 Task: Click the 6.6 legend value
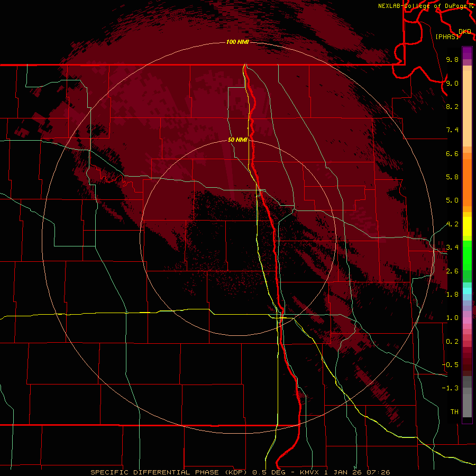click(x=452, y=153)
